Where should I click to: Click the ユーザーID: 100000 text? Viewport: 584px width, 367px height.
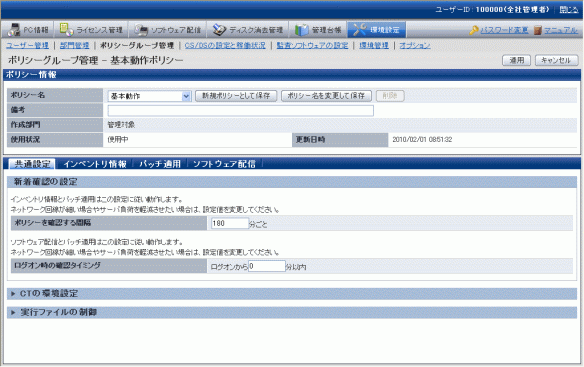pyautogui.click(x=492, y=10)
